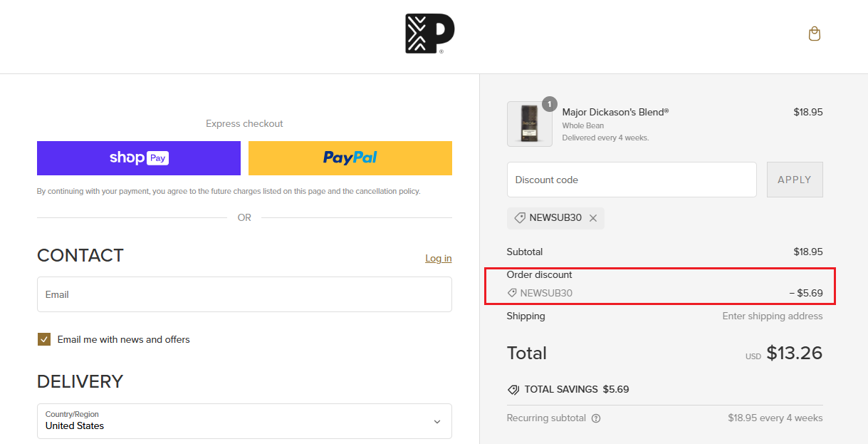Open Major Dickason's Blend product thumbnail
This screenshot has height=444, width=868.
pyautogui.click(x=529, y=124)
